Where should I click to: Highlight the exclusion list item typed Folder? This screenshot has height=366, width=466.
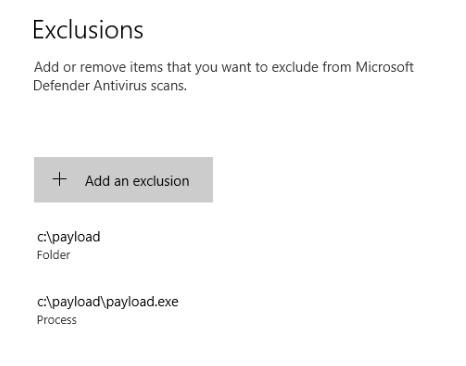click(68, 245)
